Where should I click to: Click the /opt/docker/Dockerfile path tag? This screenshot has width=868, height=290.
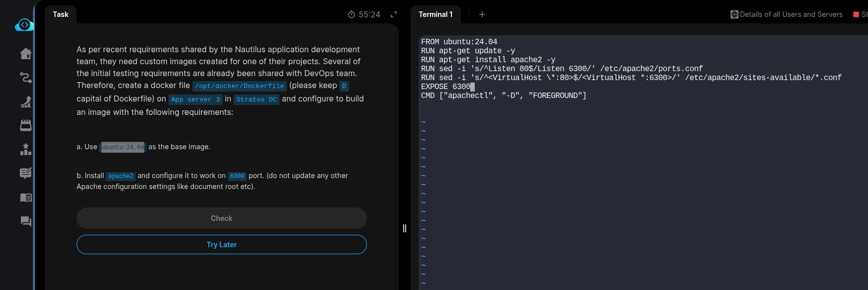point(240,86)
